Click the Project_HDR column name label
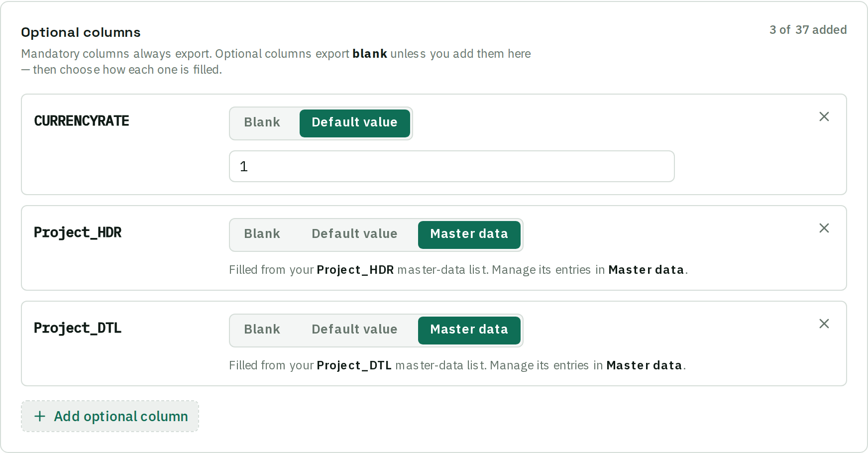The image size is (868, 453). (78, 232)
